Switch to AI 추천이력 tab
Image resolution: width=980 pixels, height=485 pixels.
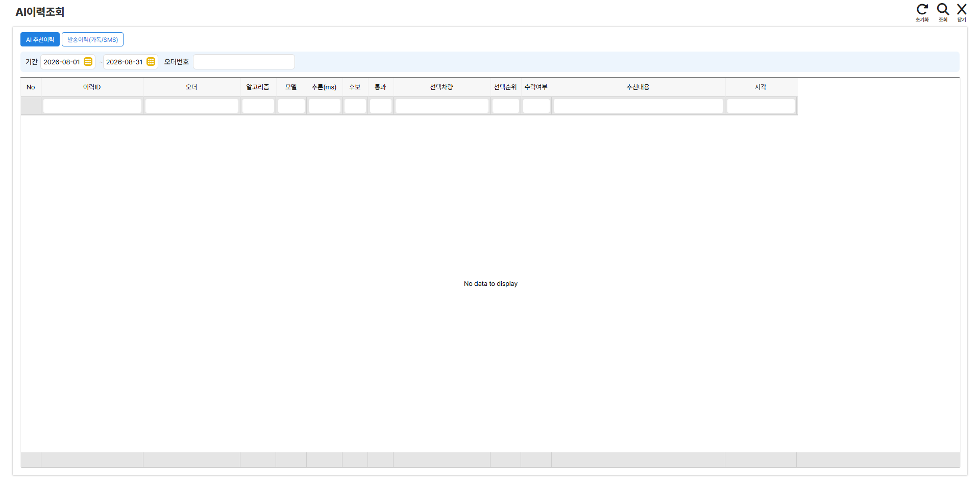click(40, 39)
